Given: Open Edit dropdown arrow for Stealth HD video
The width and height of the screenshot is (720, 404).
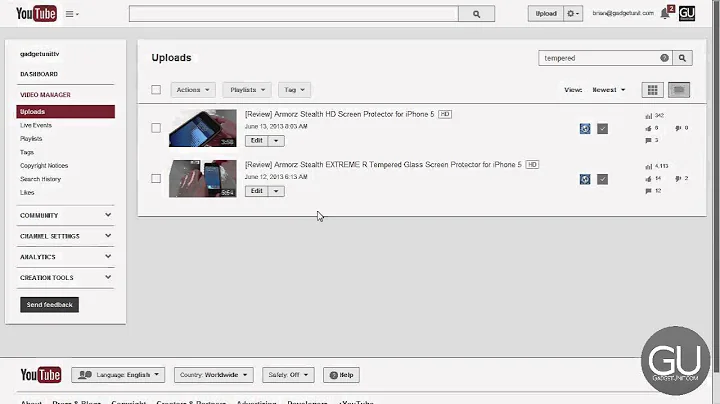Looking at the screenshot, I should point(276,141).
